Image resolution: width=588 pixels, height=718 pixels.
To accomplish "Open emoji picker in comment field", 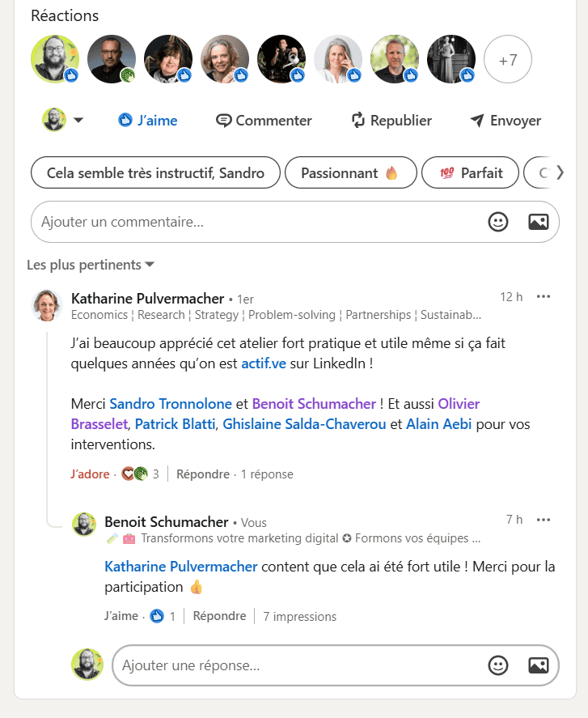I will click(x=498, y=221).
